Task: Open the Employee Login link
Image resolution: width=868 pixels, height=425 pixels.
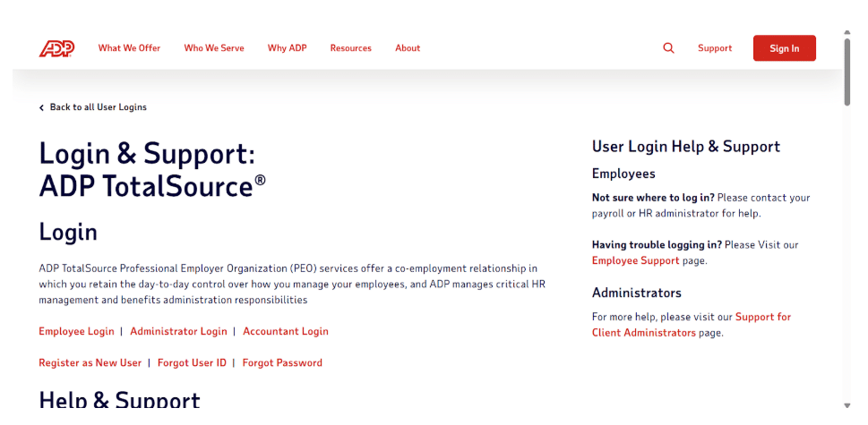Action: tap(76, 331)
